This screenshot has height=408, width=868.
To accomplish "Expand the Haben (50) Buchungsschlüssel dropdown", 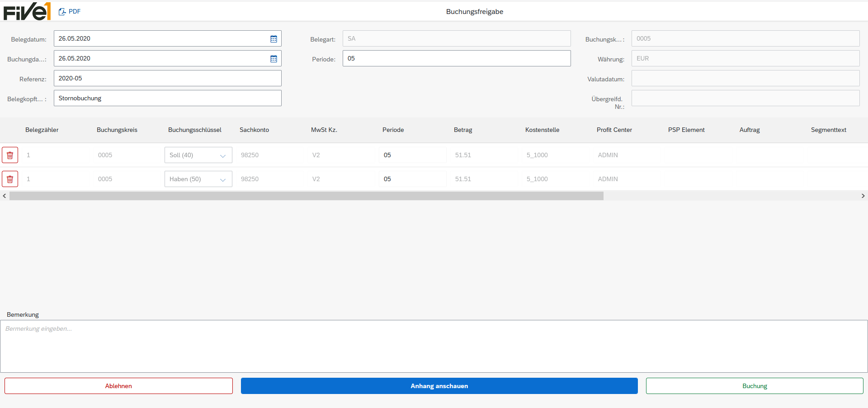I will tap(222, 179).
